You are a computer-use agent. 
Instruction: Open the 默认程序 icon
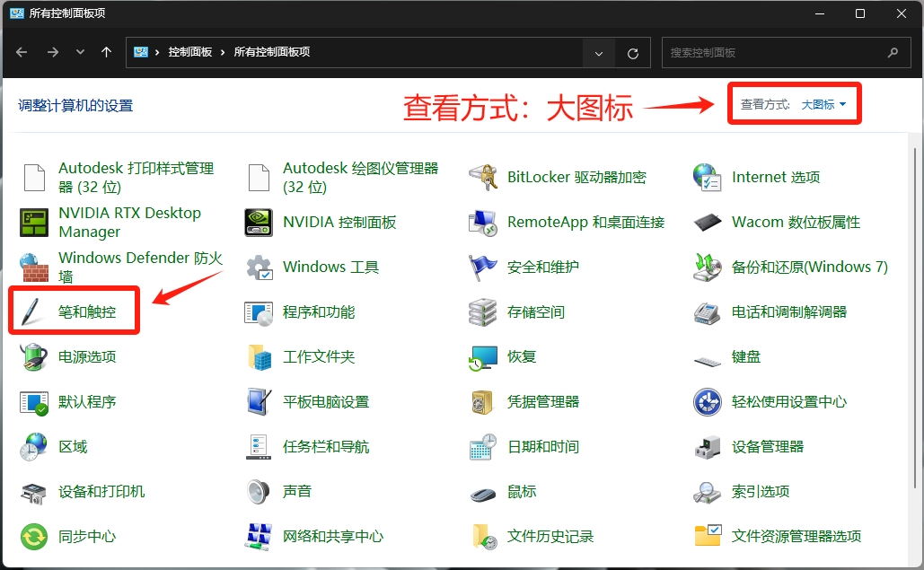click(x=34, y=403)
